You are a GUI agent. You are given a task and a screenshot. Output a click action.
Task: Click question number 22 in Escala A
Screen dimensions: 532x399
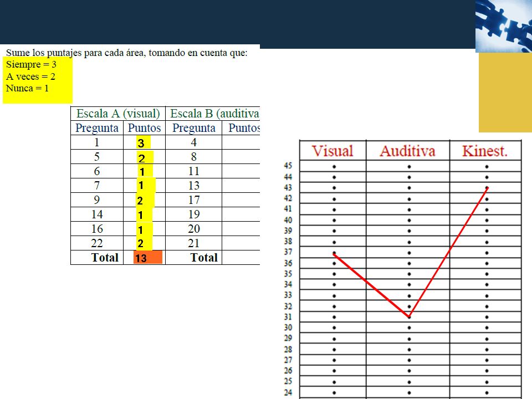97,243
